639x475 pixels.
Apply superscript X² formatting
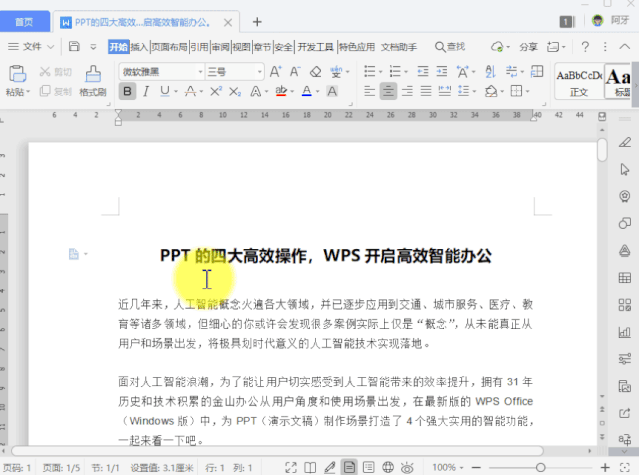coord(216,91)
